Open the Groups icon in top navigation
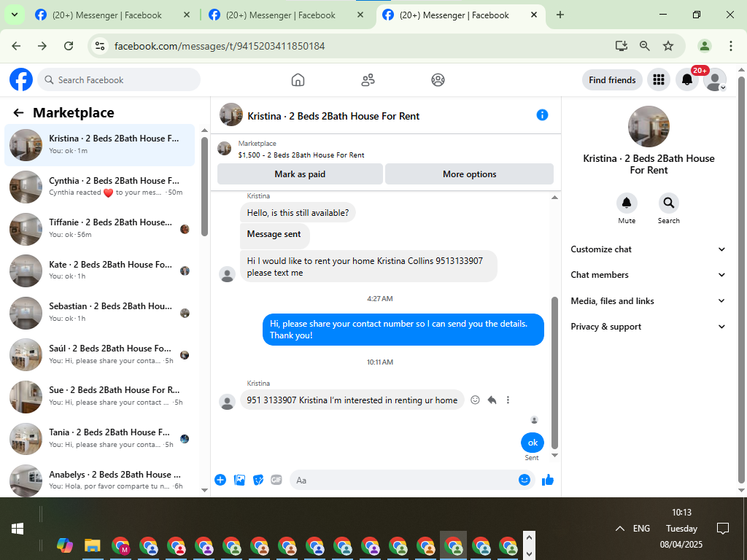747x560 pixels. [438, 79]
